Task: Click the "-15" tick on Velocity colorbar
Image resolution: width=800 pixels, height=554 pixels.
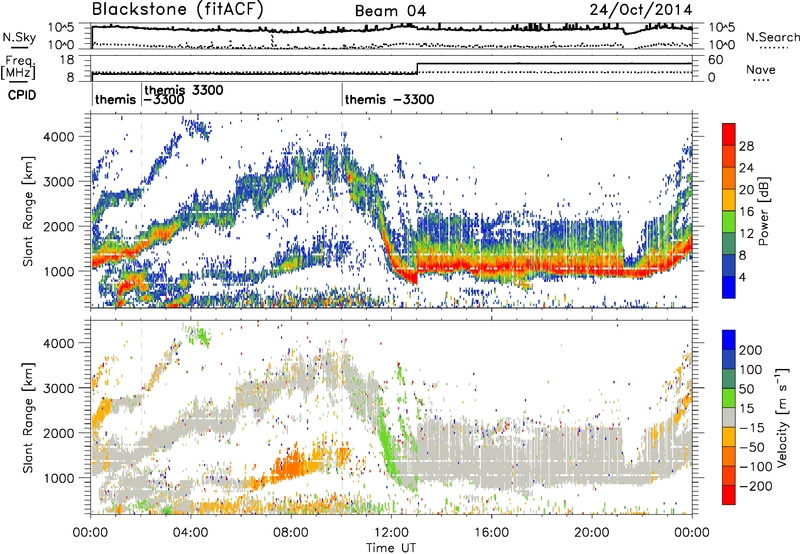Action: click(752, 427)
